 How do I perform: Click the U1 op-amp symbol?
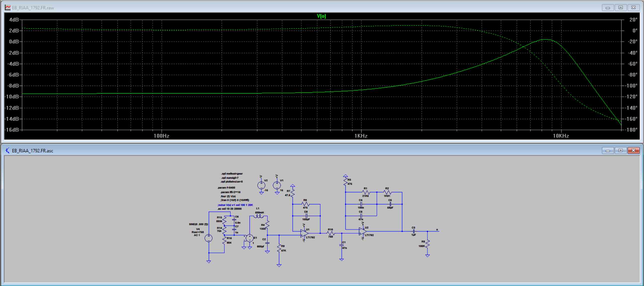(x=304, y=233)
